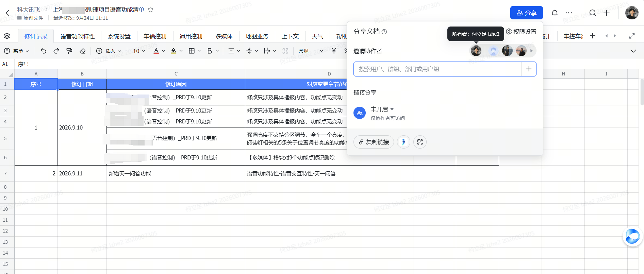This screenshot has height=274, width=644.
Task: Open the font size 10 dropdown
Action: (x=139, y=51)
